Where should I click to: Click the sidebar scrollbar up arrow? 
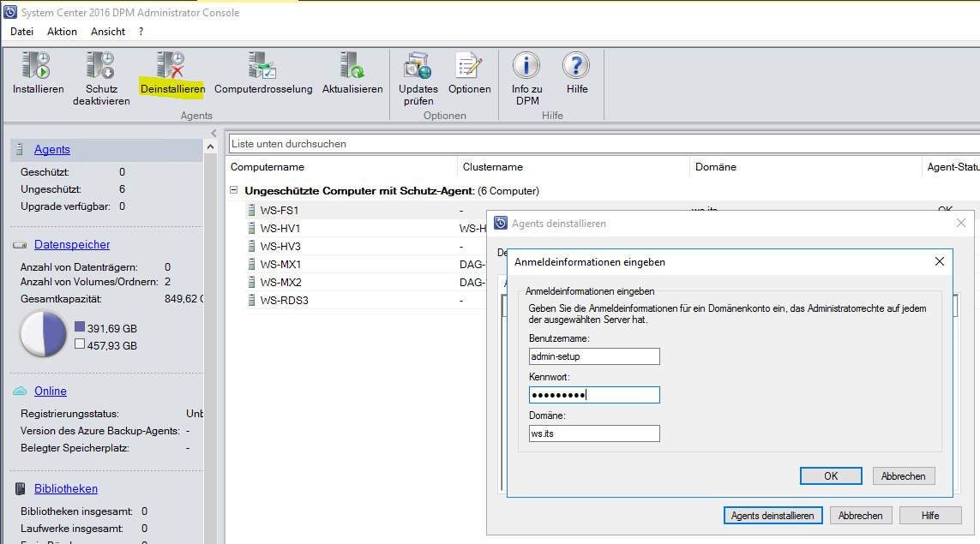tap(210, 146)
